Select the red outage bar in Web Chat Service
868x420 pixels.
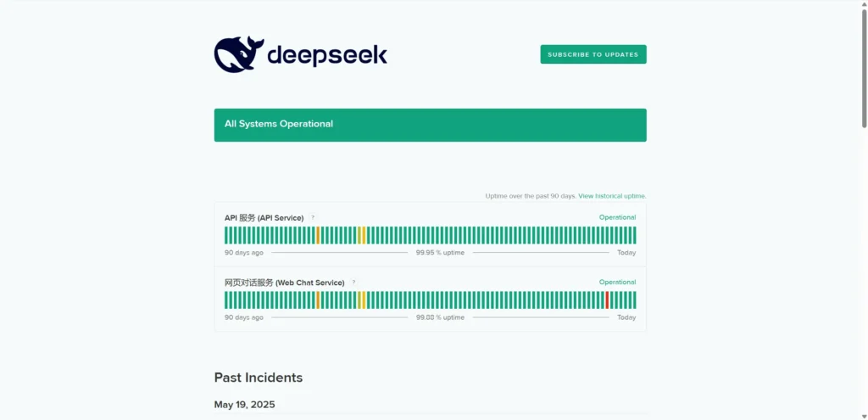[x=607, y=300]
